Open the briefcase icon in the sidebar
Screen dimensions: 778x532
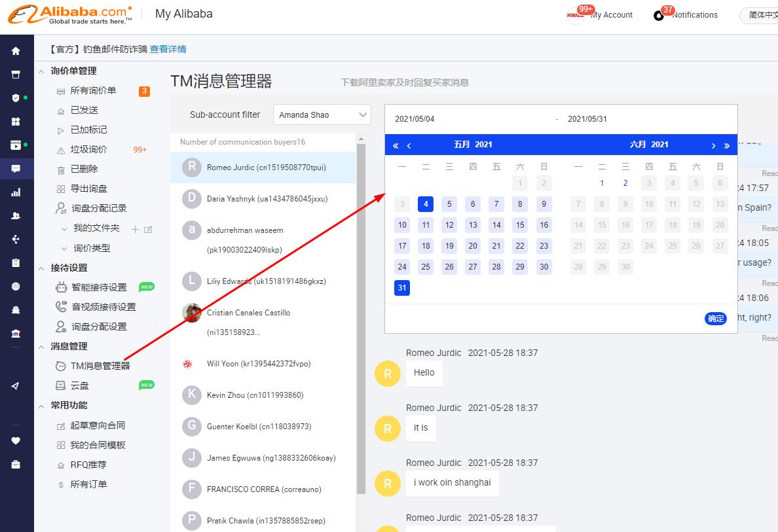16,465
